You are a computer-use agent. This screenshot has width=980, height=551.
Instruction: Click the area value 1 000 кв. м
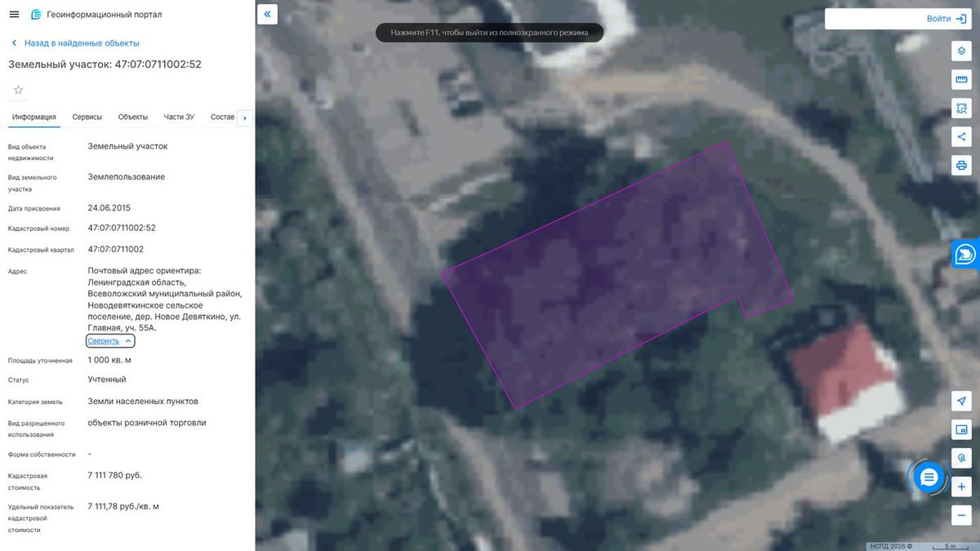[x=109, y=360]
